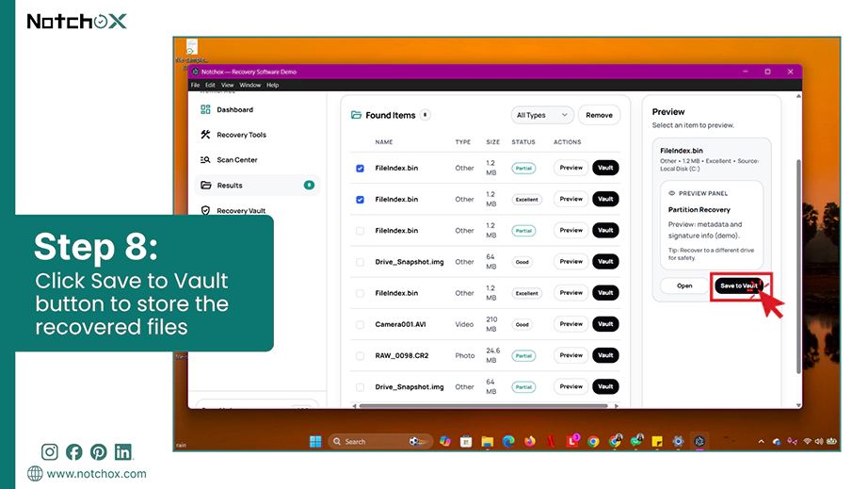This screenshot has height=489, width=868.
Task: Check the unchecked FileIndex.bin Partial row
Action: tap(360, 231)
